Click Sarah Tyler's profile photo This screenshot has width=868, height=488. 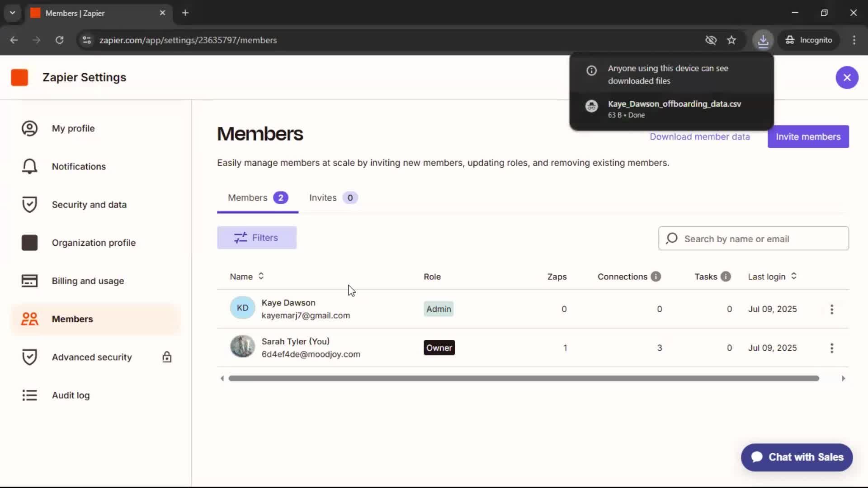pyautogui.click(x=242, y=347)
